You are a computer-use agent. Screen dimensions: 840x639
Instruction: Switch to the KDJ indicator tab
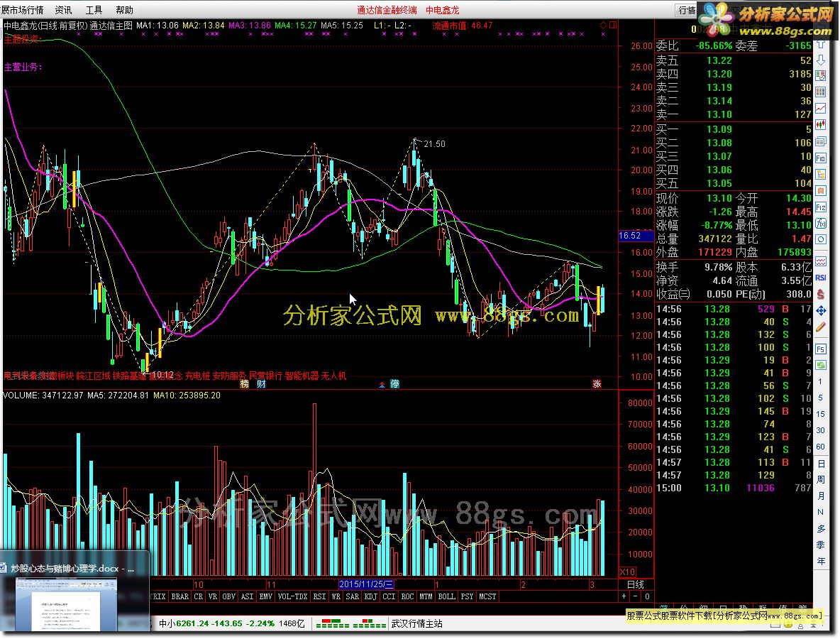371,596
